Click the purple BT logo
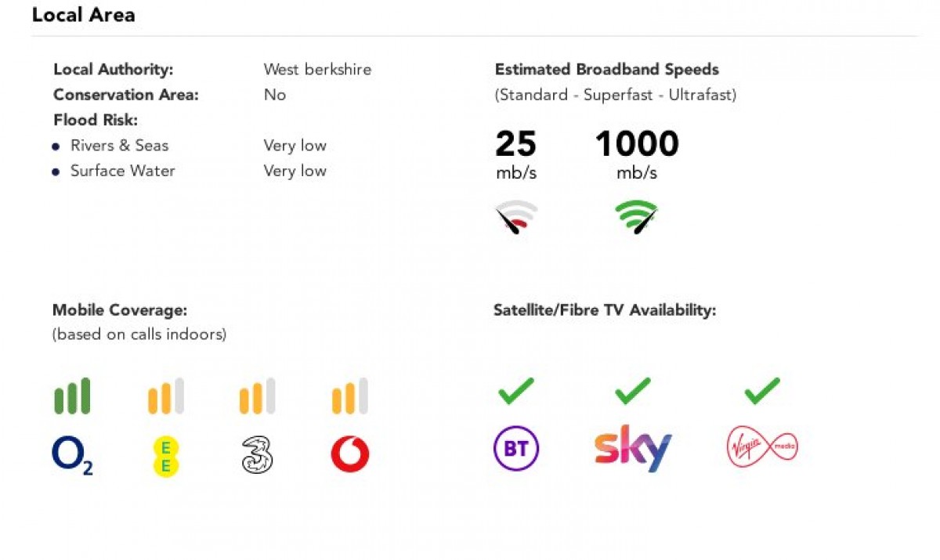Screen dimensions: 940x560 [x=516, y=449]
